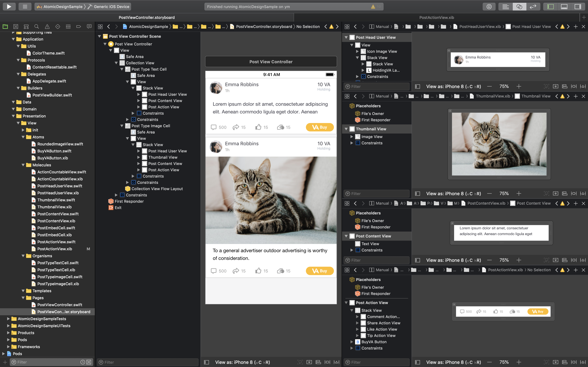Switch to the version editor mode
Image resolution: width=588 pixels, height=367 pixels.
point(533,7)
